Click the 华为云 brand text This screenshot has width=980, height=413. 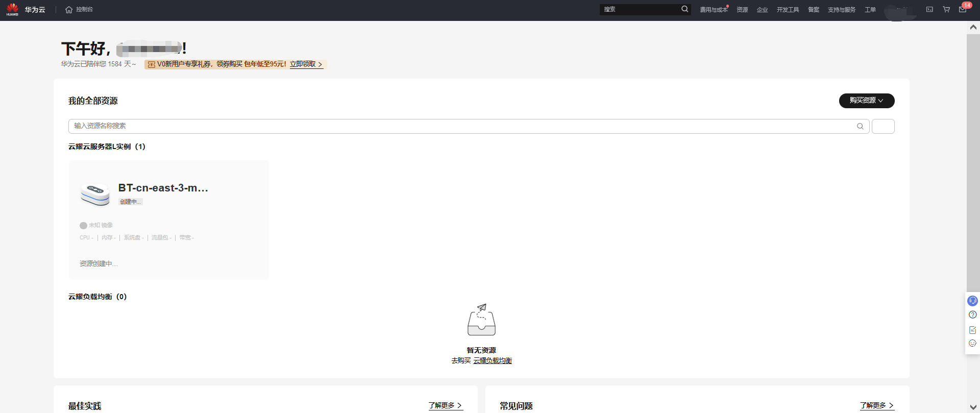(x=35, y=10)
